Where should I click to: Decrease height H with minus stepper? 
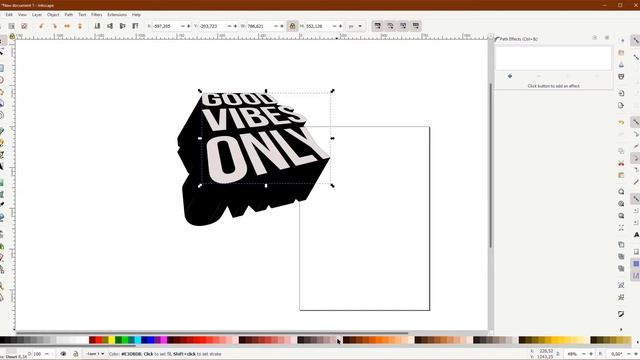point(335,26)
